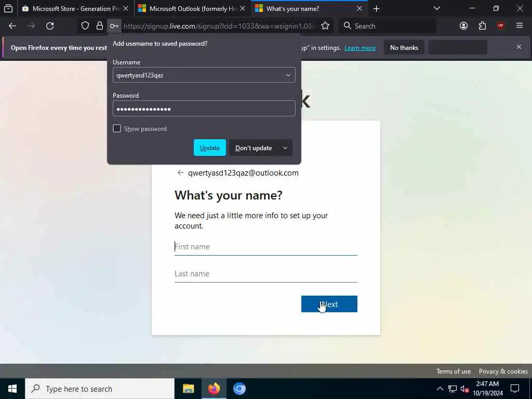Click the No thanks button
The height and width of the screenshot is (399, 532).
(x=404, y=47)
